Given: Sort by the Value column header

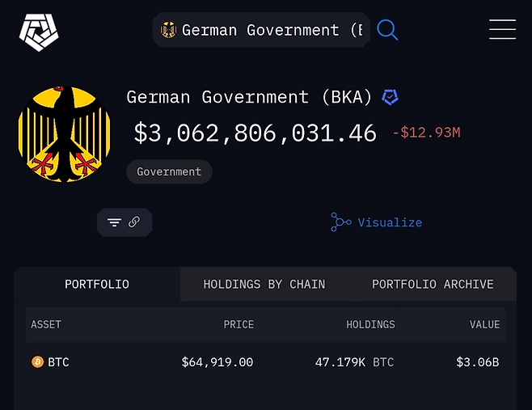Looking at the screenshot, I should click(x=484, y=324).
